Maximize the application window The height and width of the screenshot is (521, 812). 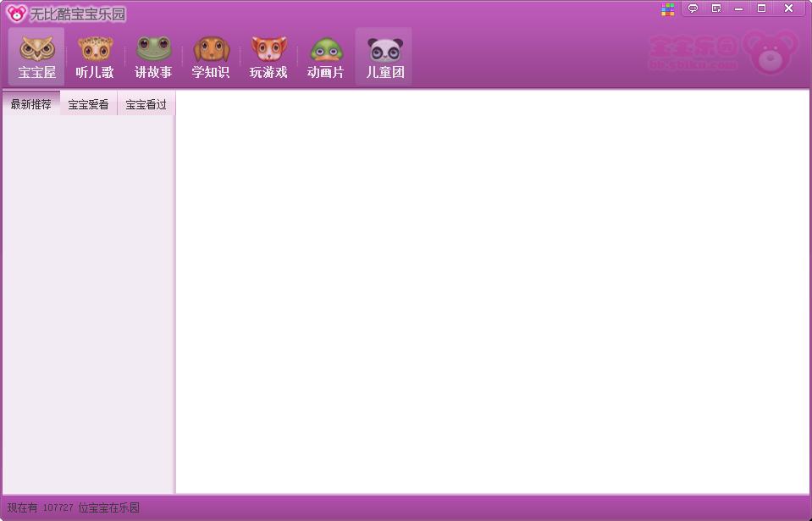coord(762,8)
